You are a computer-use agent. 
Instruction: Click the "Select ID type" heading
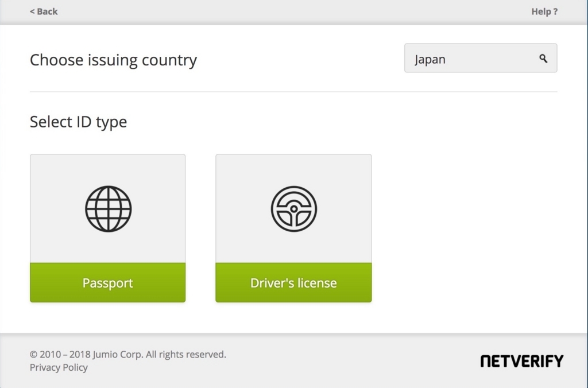(78, 122)
